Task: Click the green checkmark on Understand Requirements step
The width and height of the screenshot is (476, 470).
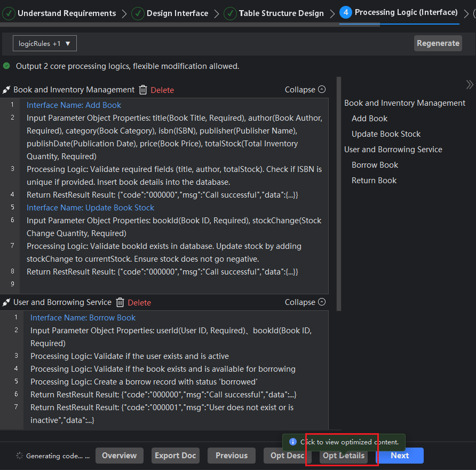Action: pyautogui.click(x=9, y=13)
